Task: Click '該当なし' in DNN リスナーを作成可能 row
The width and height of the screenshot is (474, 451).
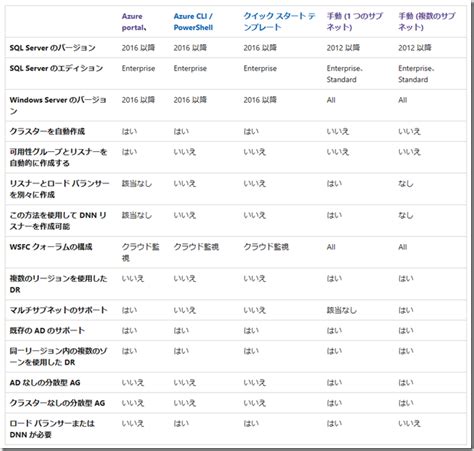Action: (x=137, y=215)
